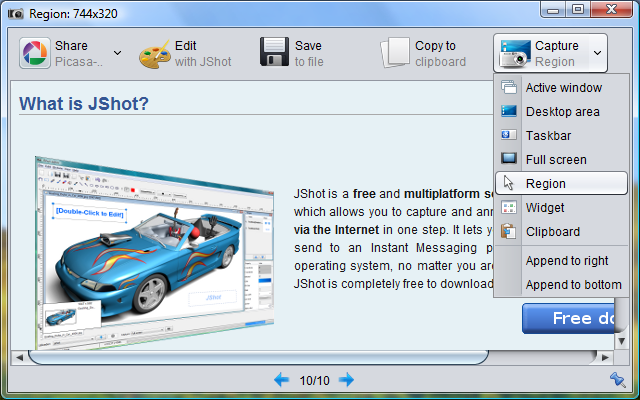Screen dimensions: 640x400
Task: Click the JShot car screenshot thumbnail
Action: click(x=154, y=252)
